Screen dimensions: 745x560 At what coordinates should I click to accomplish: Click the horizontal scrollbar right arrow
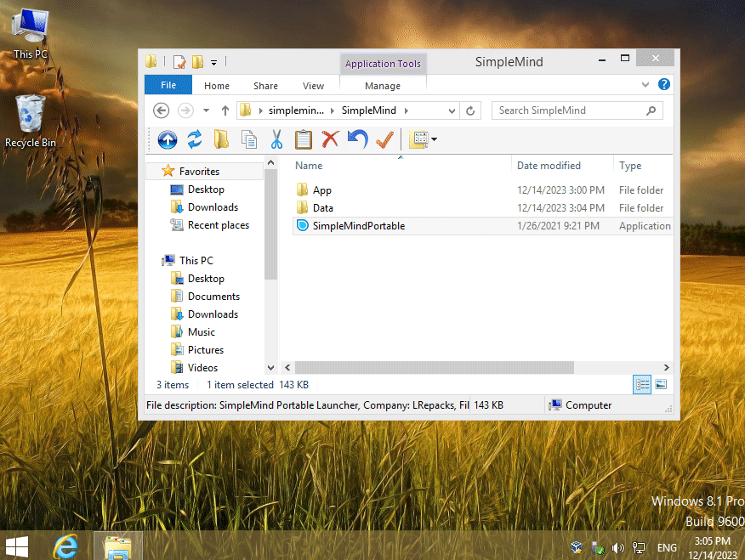pyautogui.click(x=667, y=367)
